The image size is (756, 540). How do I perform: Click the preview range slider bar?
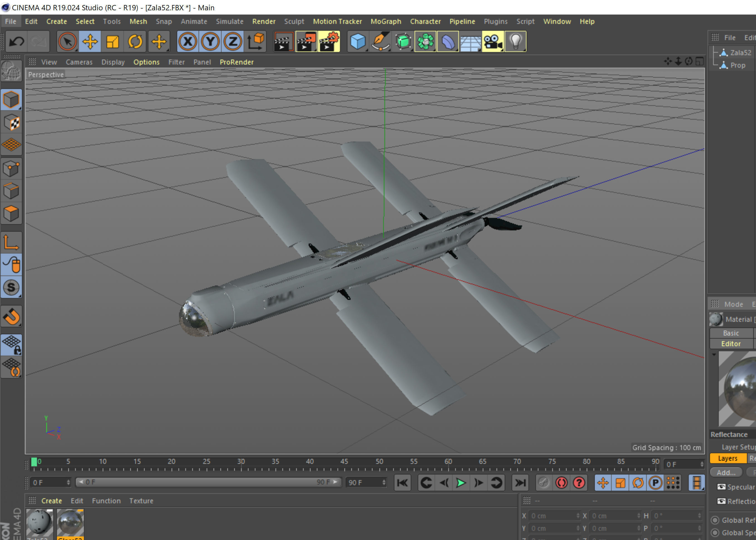208,482
